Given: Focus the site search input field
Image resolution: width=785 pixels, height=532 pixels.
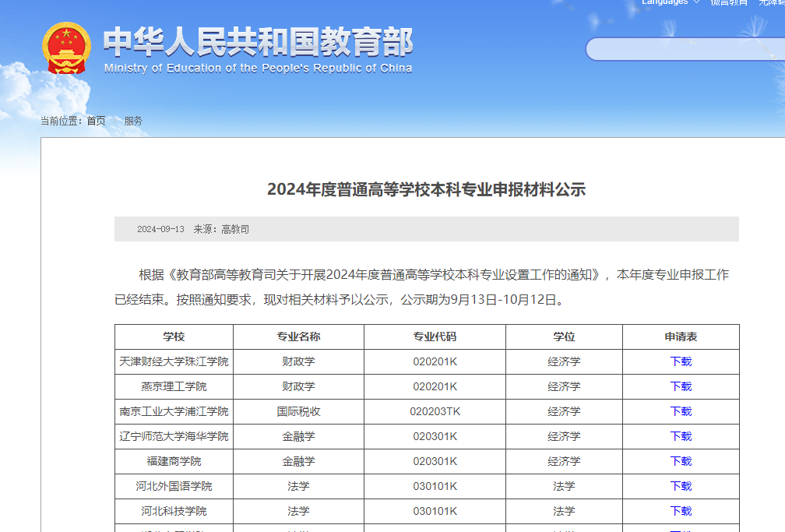Looking at the screenshot, I should pyautogui.click(x=685, y=50).
